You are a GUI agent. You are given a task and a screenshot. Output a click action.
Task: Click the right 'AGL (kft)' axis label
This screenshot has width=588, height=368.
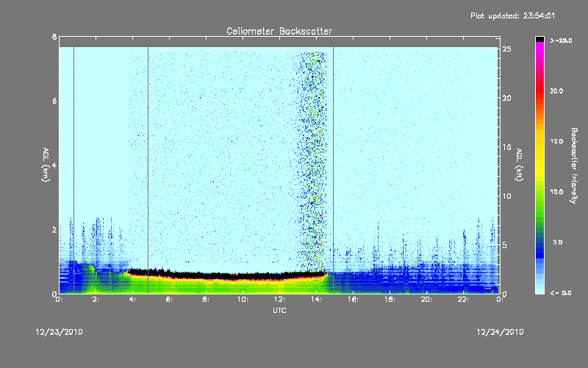point(519,165)
